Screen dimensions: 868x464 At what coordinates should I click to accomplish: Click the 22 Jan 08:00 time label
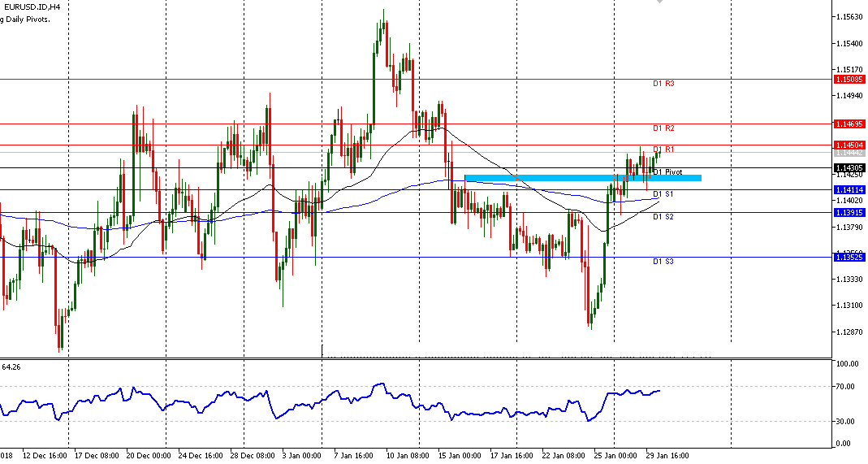[564, 456]
